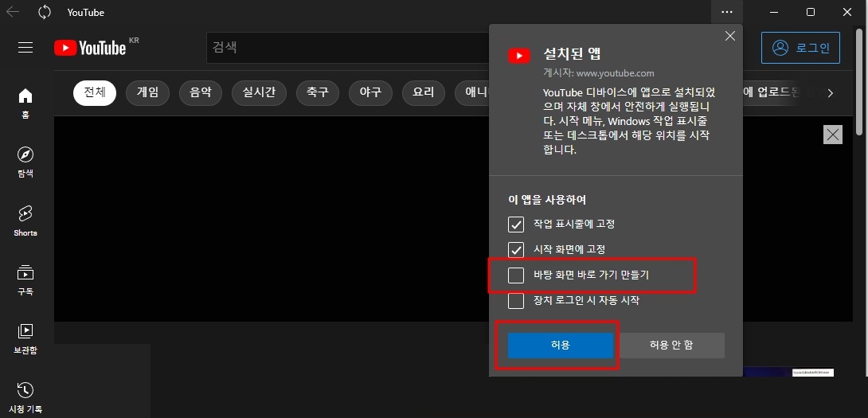Click the back arrow in title bar
This screenshot has height=418, width=868.
(x=13, y=12)
